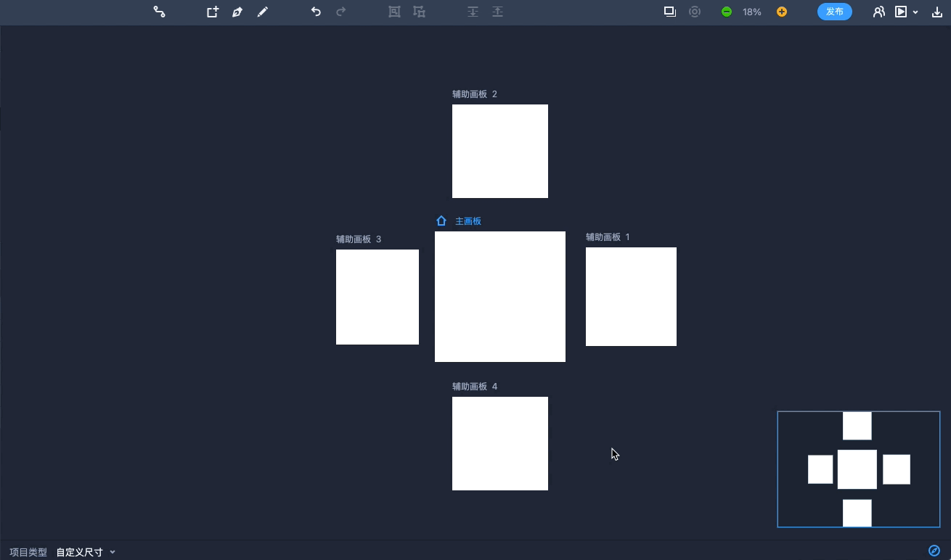The image size is (951, 560).
Task: Click the Undo arrow
Action: [316, 12]
